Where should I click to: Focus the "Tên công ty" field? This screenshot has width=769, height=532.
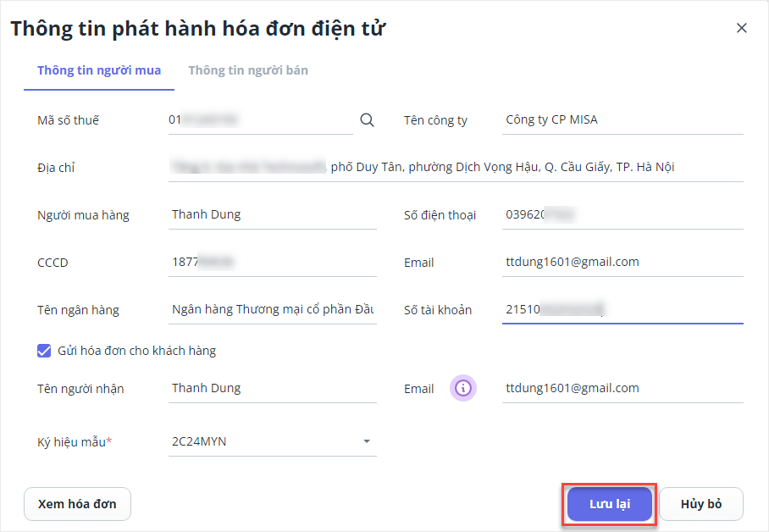[622, 120]
